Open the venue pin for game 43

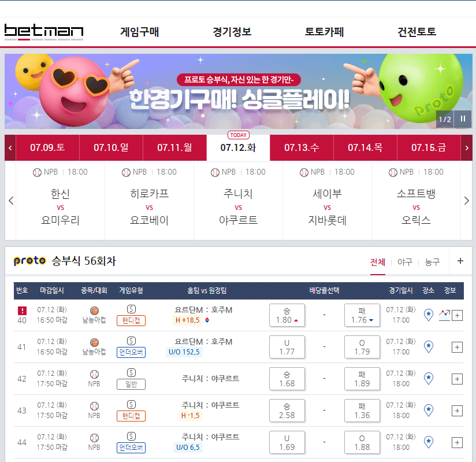(428, 410)
